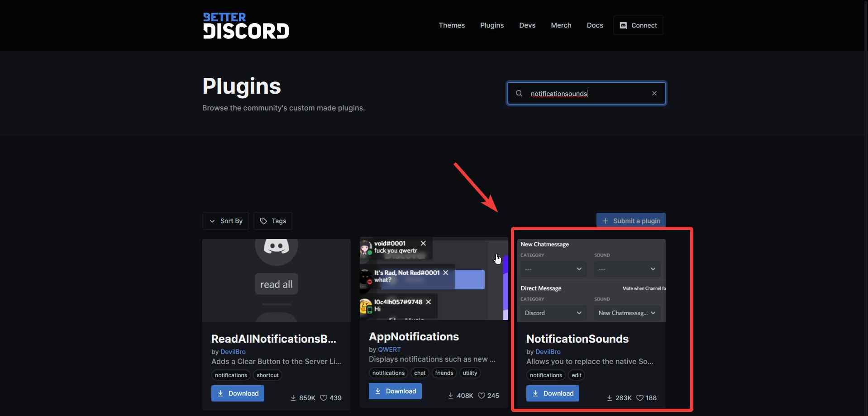This screenshot has width=868, height=416.
Task: Click 'Displays notifications such as new ...' description
Action: click(x=432, y=359)
